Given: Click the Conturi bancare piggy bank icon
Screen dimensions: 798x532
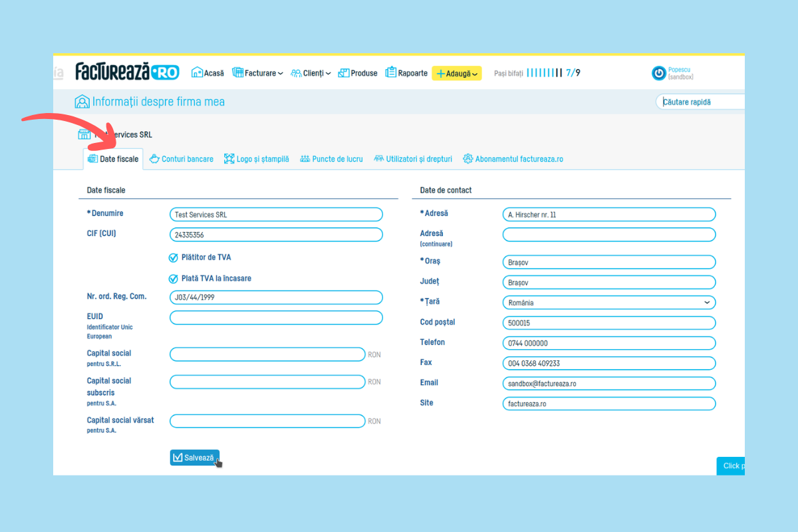Looking at the screenshot, I should coord(154,159).
